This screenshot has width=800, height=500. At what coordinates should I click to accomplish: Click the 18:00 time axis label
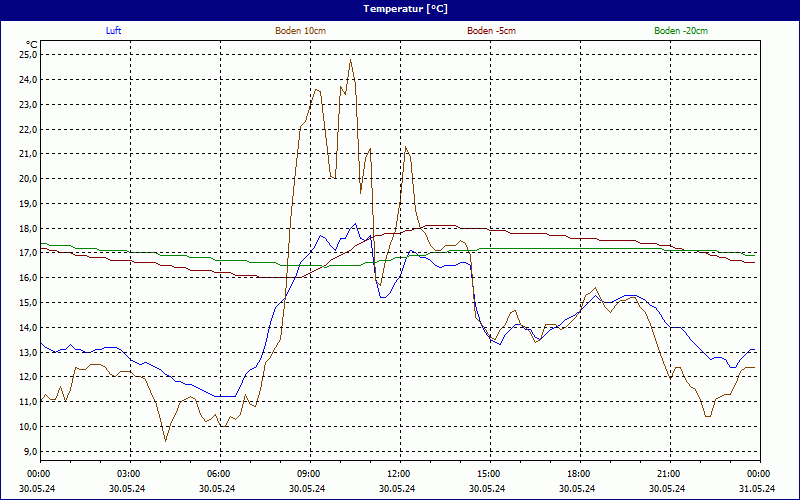(579, 474)
